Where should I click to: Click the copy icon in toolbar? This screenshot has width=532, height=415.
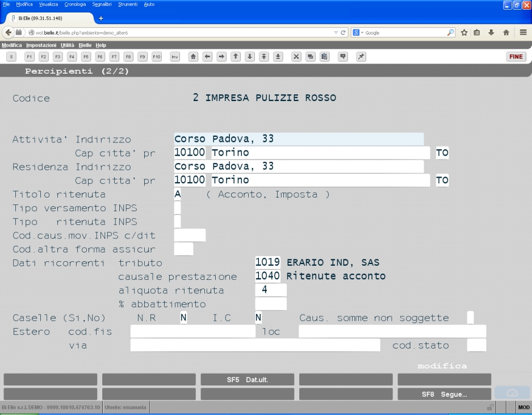click(311, 57)
